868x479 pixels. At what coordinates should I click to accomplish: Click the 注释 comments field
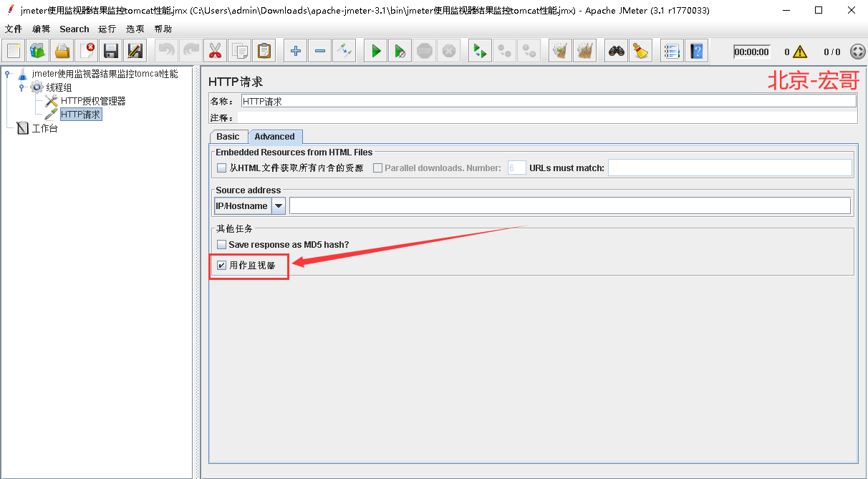[549, 117]
